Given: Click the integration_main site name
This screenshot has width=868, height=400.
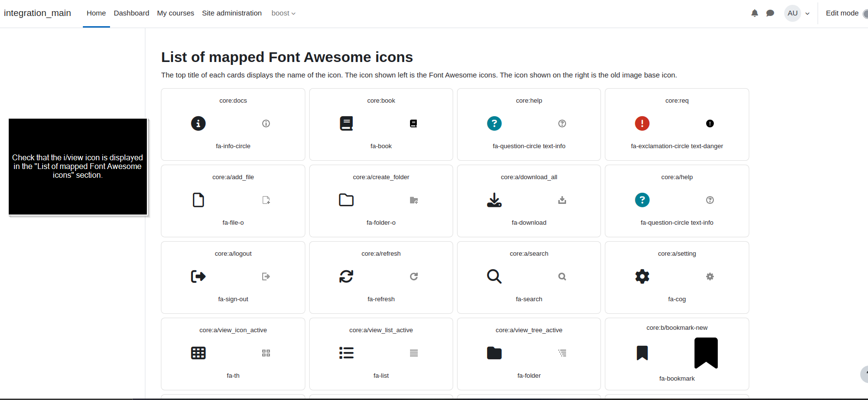Looking at the screenshot, I should click(x=37, y=13).
